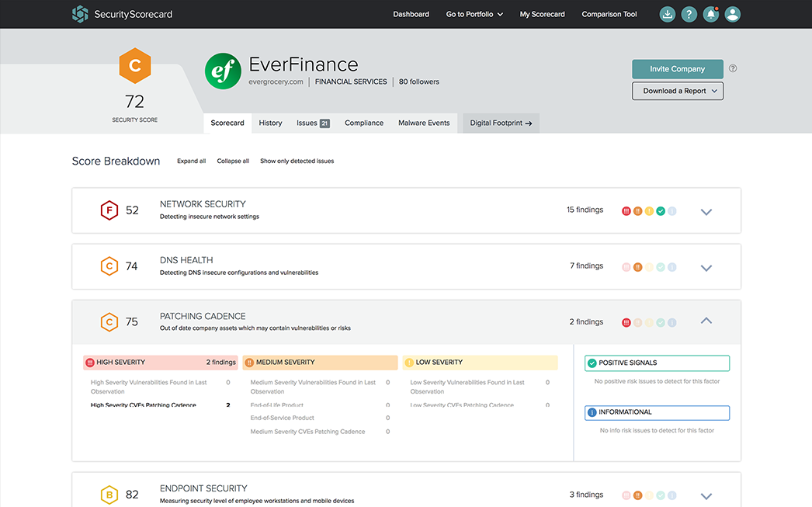Open the download icon in the top bar
The image size is (812, 507).
[x=668, y=14]
